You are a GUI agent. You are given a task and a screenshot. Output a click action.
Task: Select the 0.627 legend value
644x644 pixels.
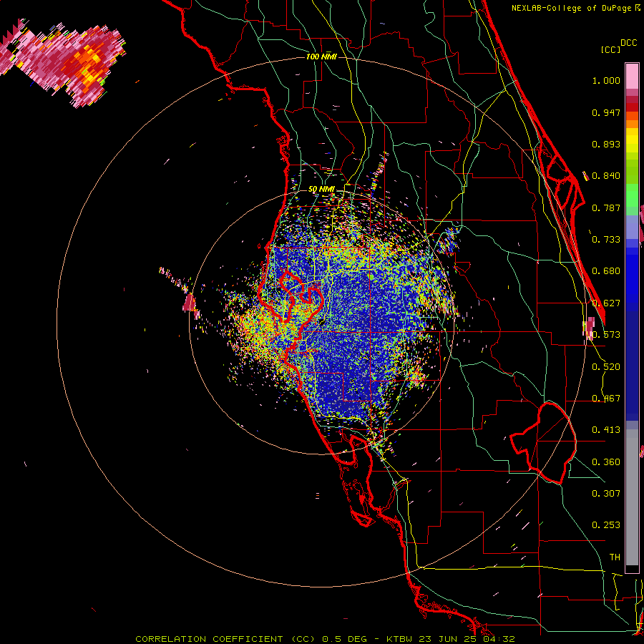click(x=606, y=303)
